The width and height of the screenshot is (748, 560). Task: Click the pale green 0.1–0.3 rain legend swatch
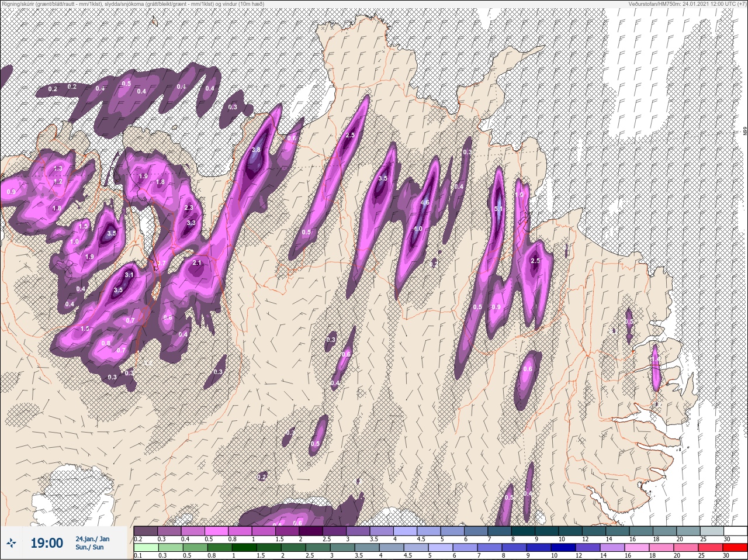[146, 548]
